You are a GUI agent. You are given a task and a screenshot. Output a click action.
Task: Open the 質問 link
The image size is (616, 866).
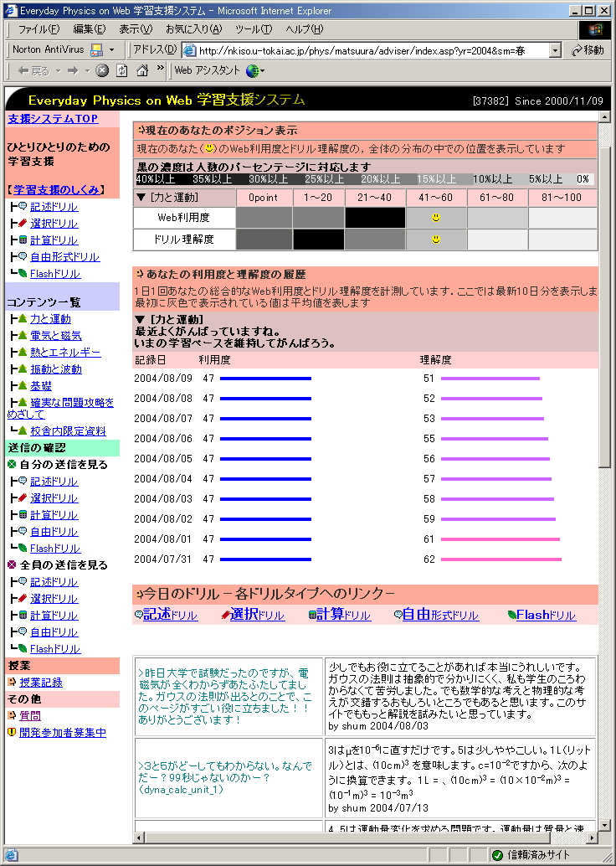coord(30,716)
